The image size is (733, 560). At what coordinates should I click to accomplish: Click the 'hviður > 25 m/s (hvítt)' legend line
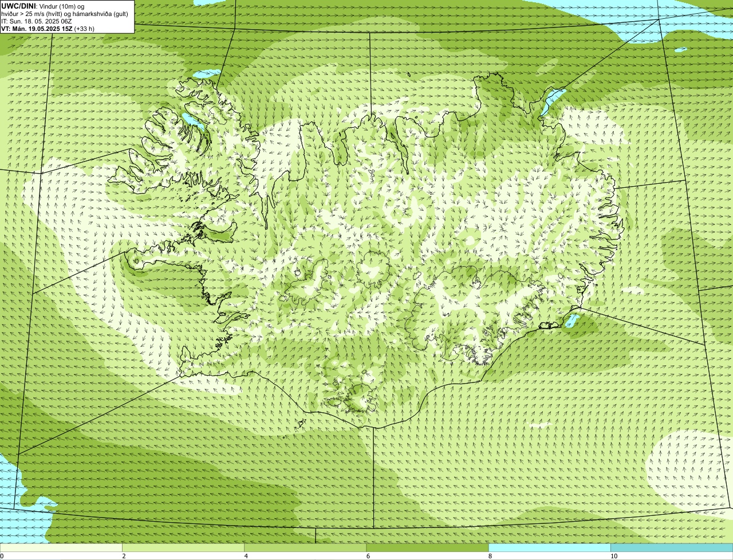coord(65,13)
